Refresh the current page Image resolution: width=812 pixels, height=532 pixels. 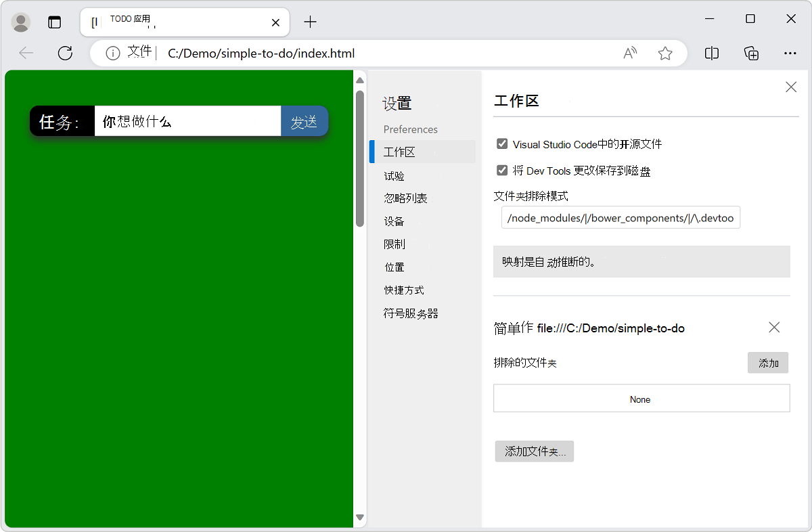pos(65,53)
